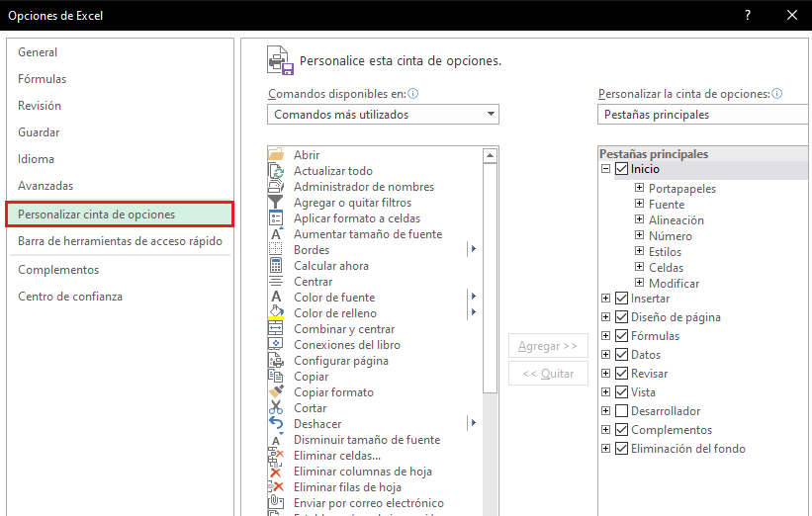Image resolution: width=812 pixels, height=516 pixels.
Task: Click the Agregar >> button
Action: 548,346
